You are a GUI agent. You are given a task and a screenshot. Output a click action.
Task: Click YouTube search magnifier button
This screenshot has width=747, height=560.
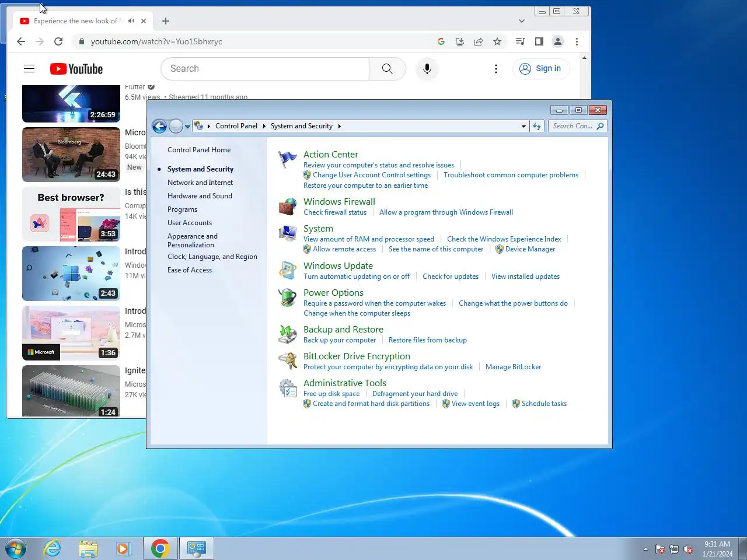tap(388, 69)
